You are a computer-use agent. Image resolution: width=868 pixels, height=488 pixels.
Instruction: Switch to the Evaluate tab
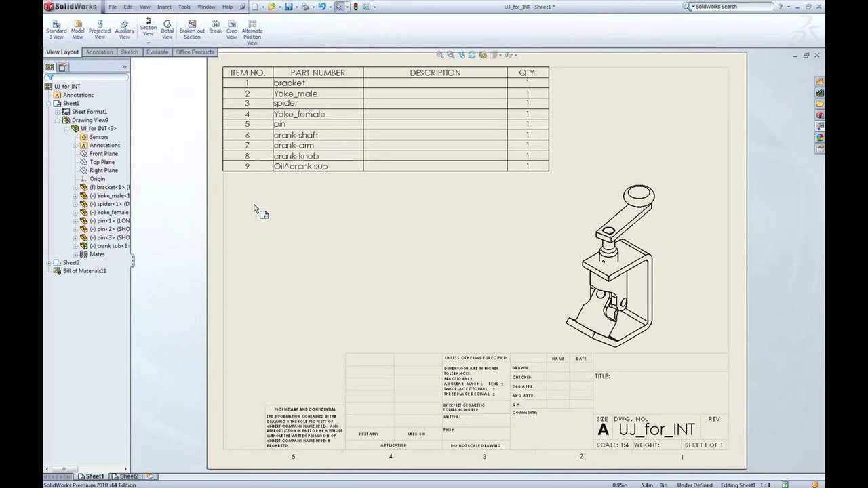[x=157, y=52]
